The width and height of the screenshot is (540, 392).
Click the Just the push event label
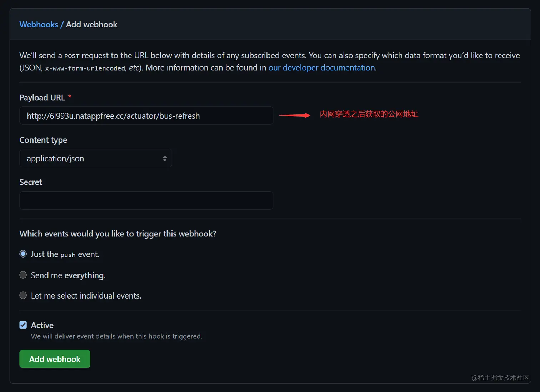pyautogui.click(x=65, y=254)
